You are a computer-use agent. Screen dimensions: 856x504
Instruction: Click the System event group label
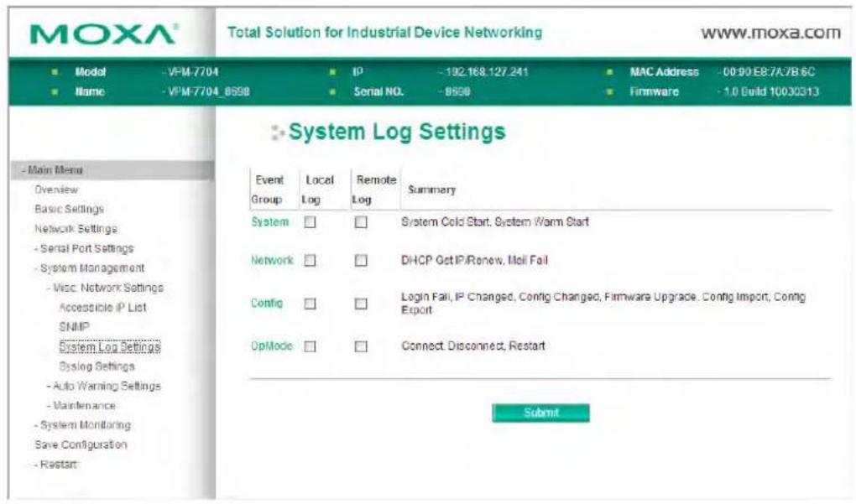pyautogui.click(x=269, y=222)
